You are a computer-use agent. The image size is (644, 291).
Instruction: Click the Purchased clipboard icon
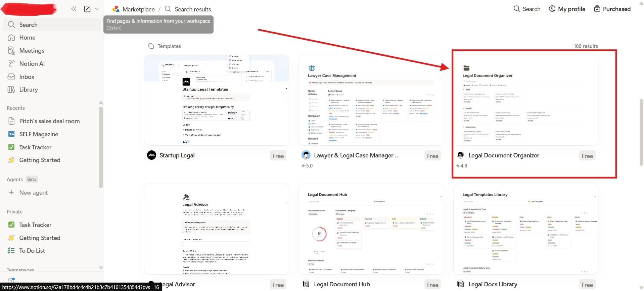click(597, 9)
